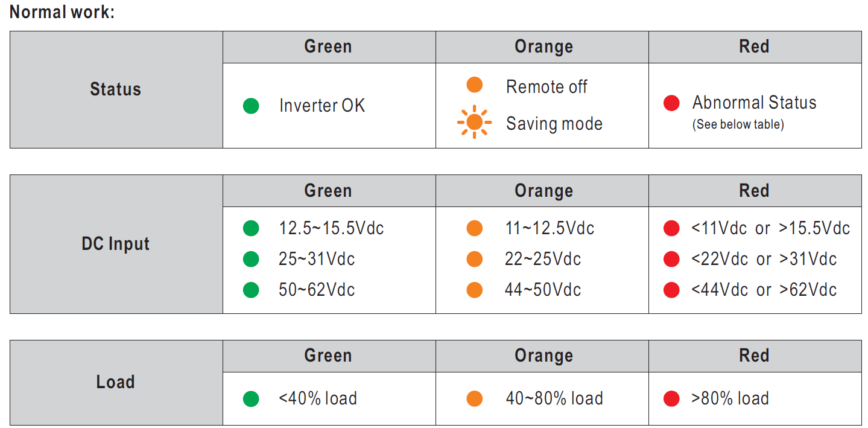Click the Orange column header in DC Input table
Screen dimensions: 868x428
(542, 191)
